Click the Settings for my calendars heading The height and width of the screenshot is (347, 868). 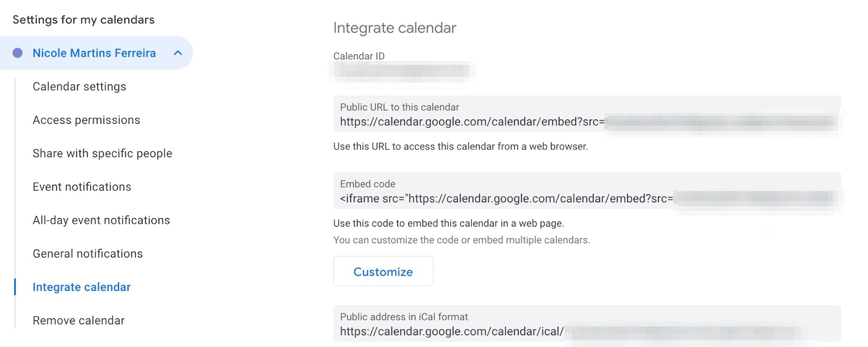83,20
